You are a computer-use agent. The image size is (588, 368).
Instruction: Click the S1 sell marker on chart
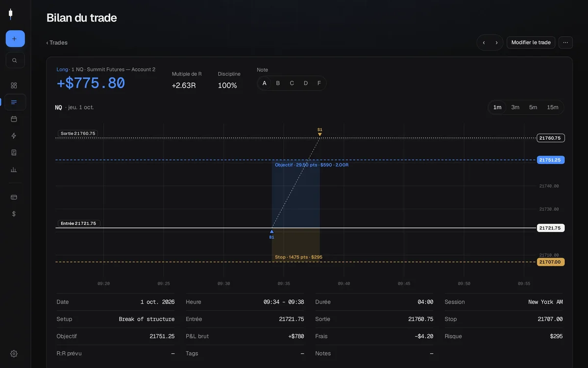[320, 132]
